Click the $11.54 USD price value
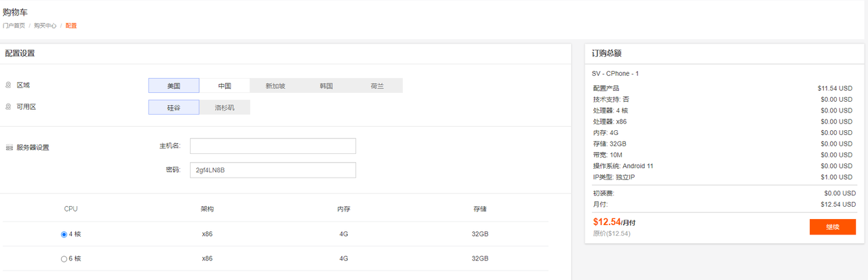The image size is (868, 280). (x=835, y=88)
